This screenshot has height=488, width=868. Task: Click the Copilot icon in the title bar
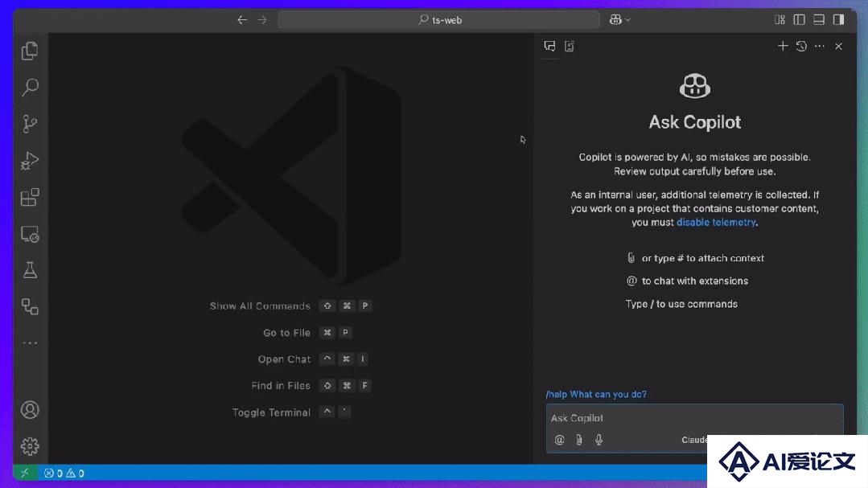pyautogui.click(x=615, y=20)
